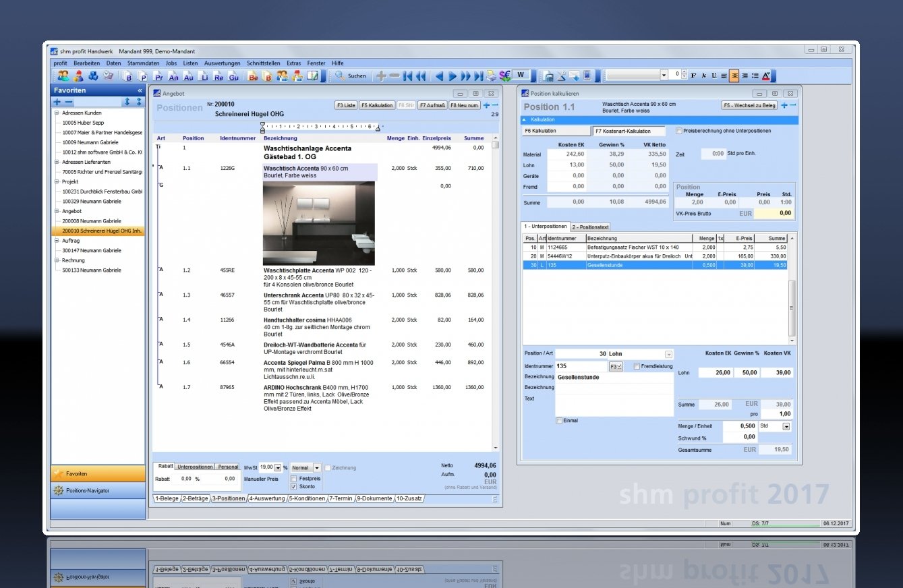903x588 pixels.
Task: Enable 'Preisberechnung ohne Unterpositionen' checkbox
Action: click(679, 131)
